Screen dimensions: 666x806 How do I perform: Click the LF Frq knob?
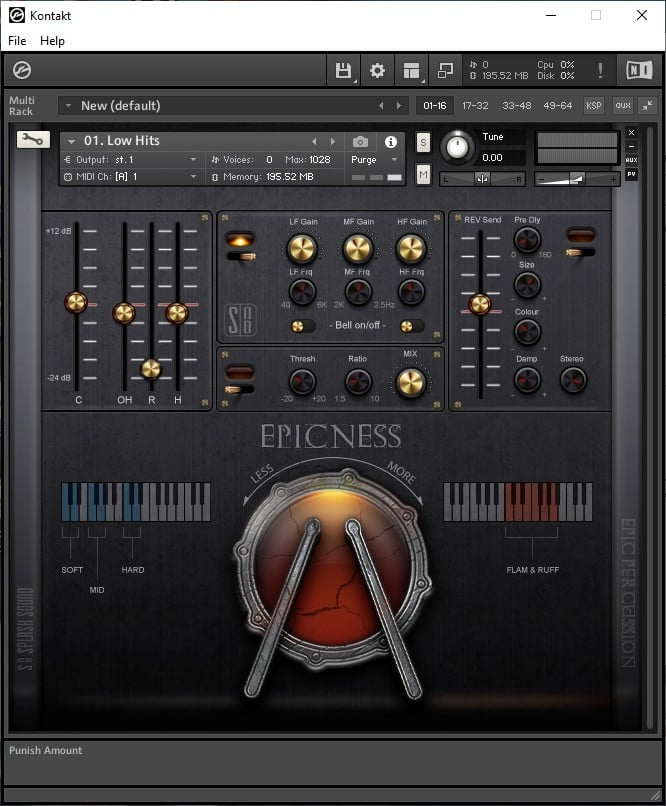[302, 291]
